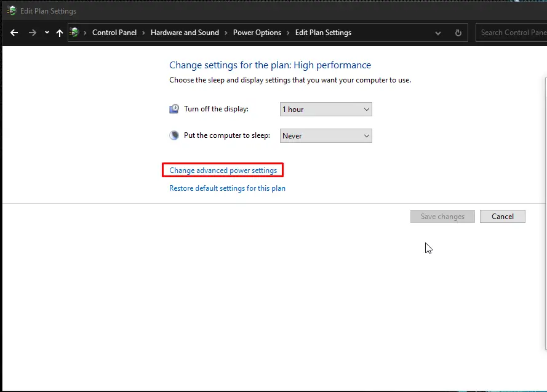Refresh the Control Panel page
Image resolution: width=547 pixels, height=392 pixels.
[458, 33]
